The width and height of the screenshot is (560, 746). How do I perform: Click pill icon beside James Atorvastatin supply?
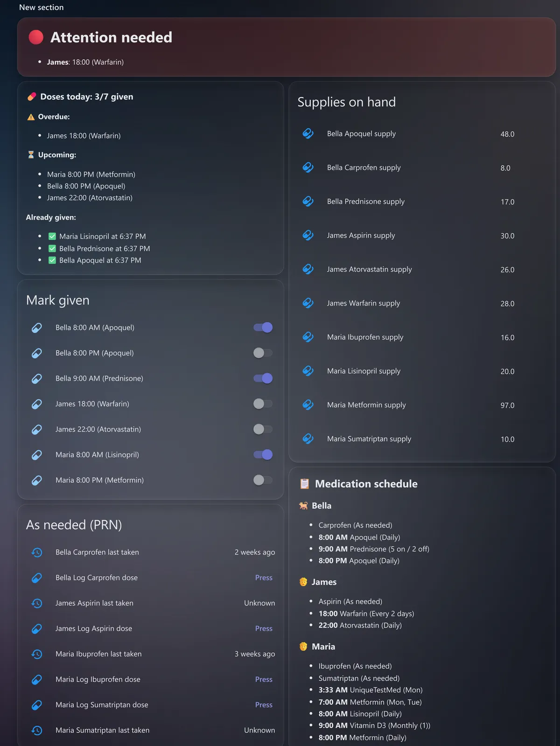pyautogui.click(x=308, y=269)
